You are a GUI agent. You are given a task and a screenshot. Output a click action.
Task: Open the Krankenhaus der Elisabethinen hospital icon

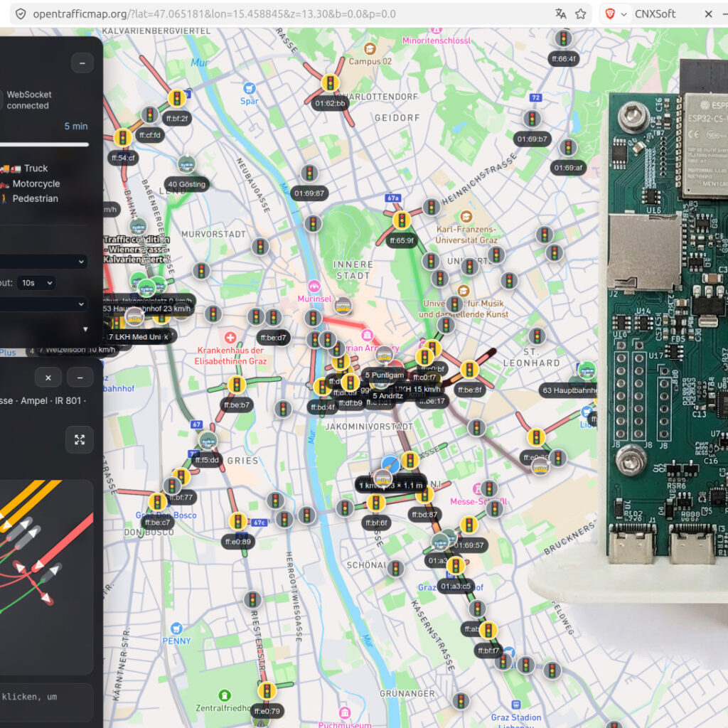230,338
